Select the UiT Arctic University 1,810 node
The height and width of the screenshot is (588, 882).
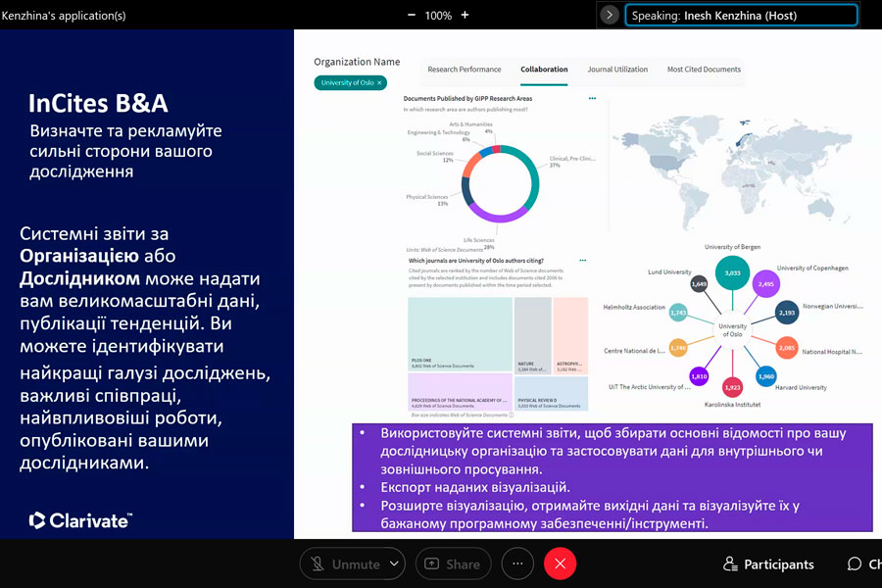[x=699, y=376]
